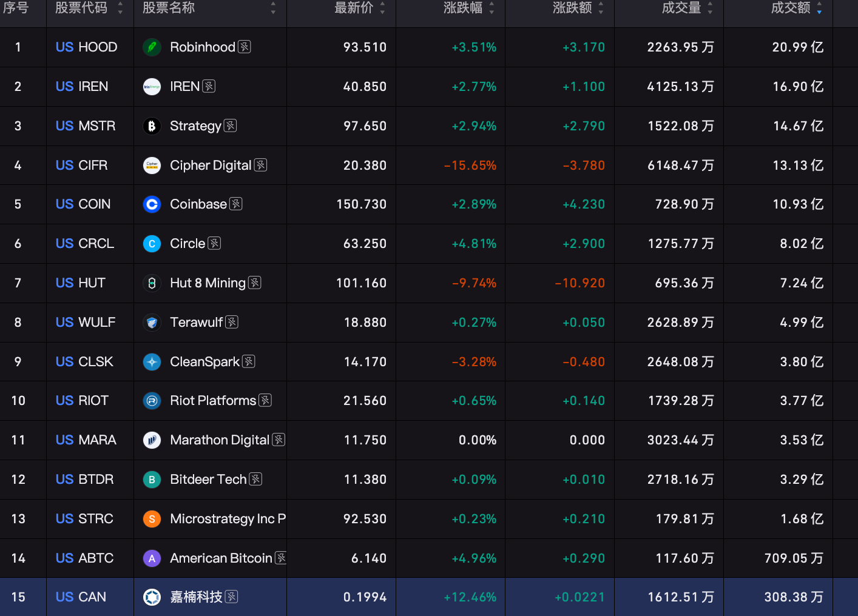Screen dimensions: 858x616
Task: Click the boxed badge icon next to CleanSpark
Action: [249, 361]
